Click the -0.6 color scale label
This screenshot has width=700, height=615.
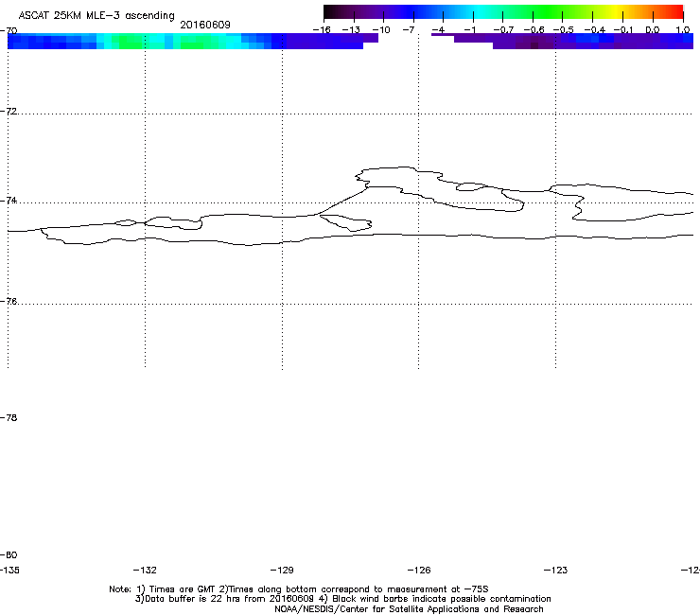(534, 30)
